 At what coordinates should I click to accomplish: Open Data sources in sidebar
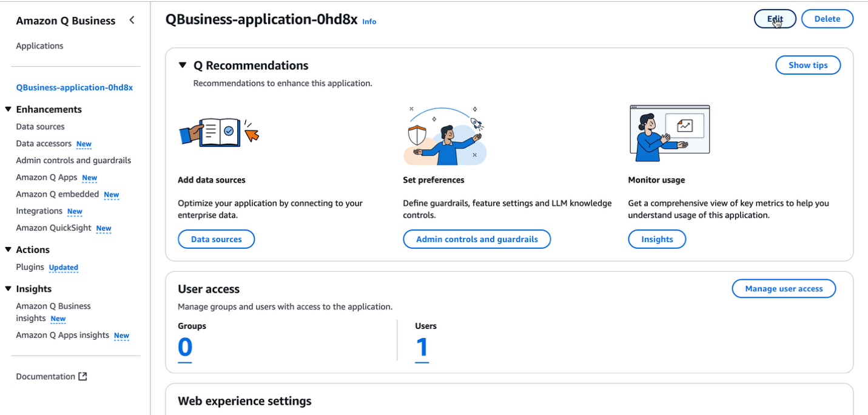click(40, 127)
